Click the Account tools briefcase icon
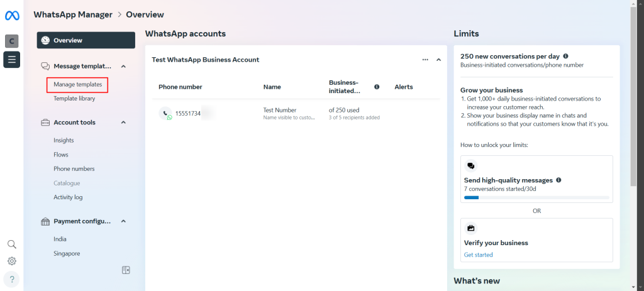 (x=45, y=123)
